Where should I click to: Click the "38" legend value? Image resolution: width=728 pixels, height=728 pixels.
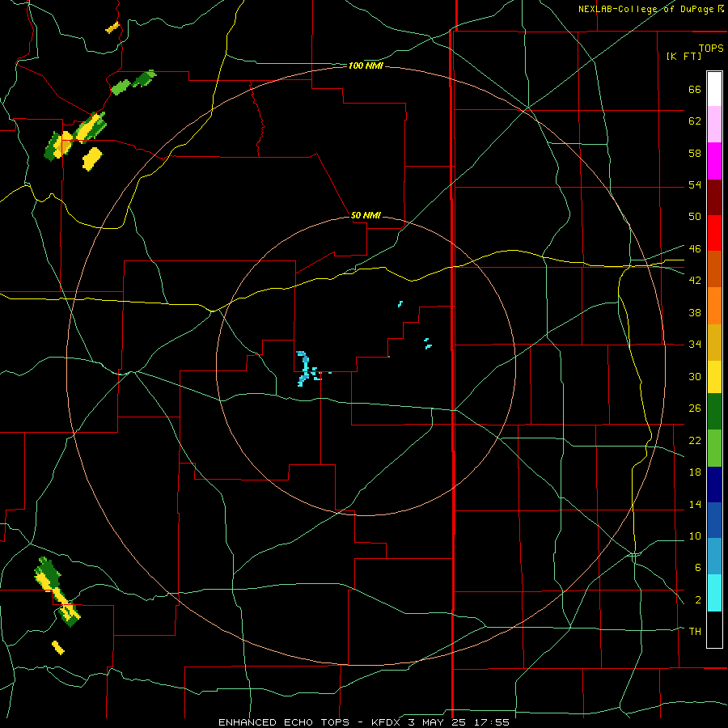695,312
